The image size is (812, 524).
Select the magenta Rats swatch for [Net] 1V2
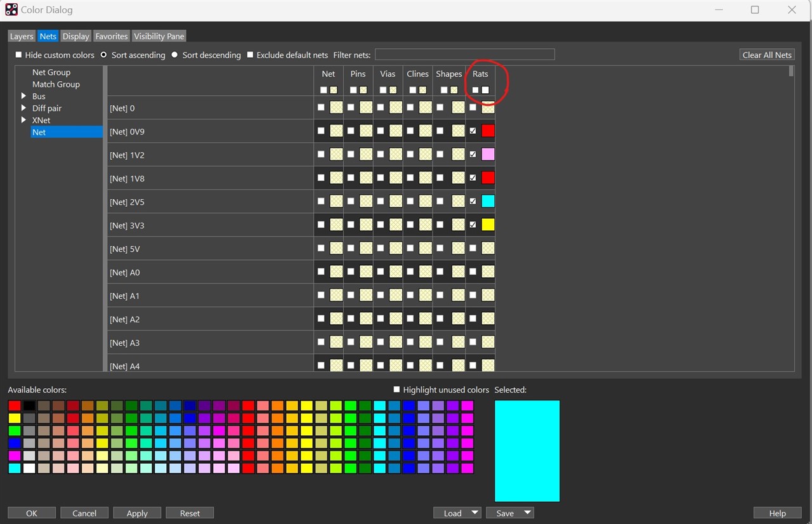[487, 154]
